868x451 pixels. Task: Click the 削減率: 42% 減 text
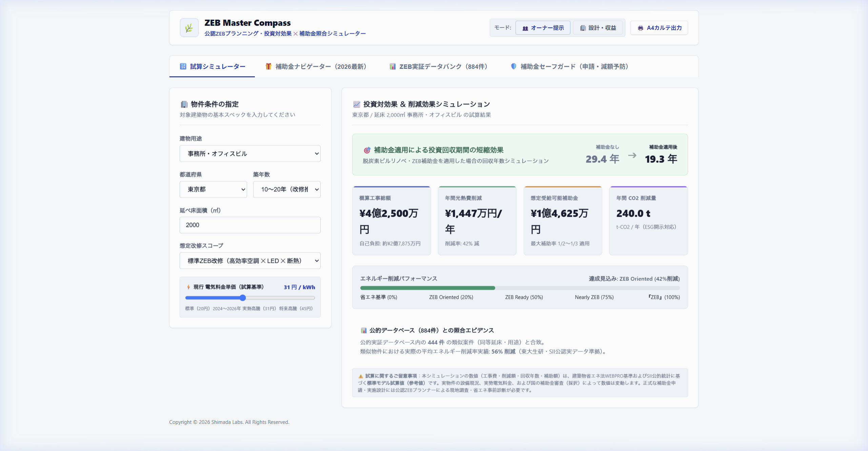[x=462, y=243]
